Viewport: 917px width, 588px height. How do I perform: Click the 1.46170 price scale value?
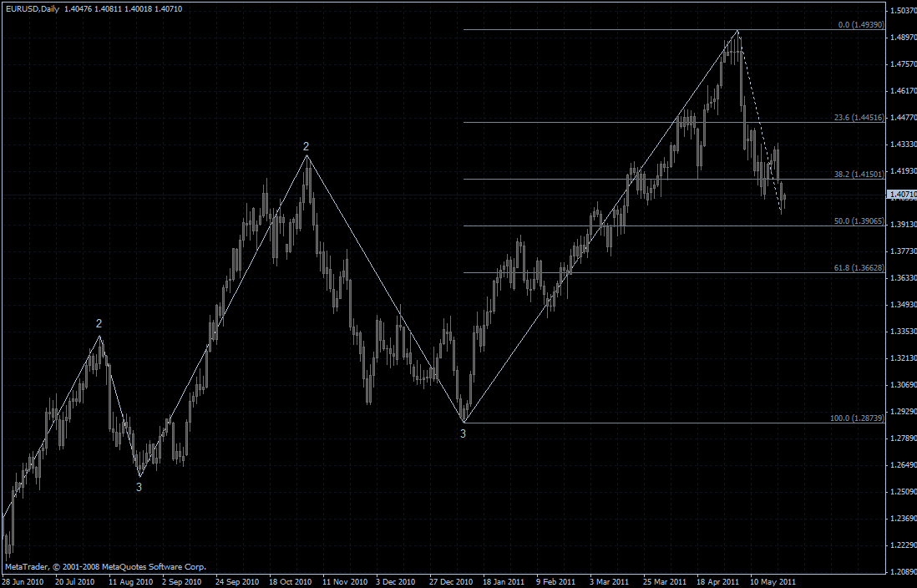click(x=904, y=91)
